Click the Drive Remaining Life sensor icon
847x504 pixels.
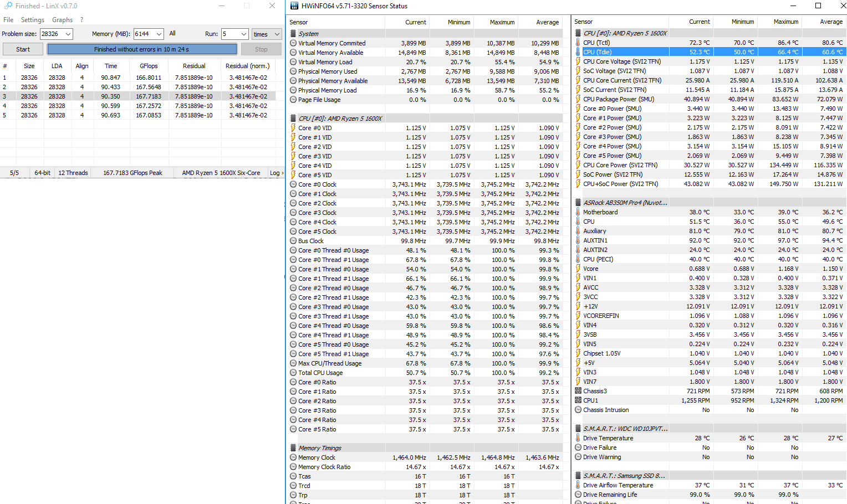pos(578,495)
